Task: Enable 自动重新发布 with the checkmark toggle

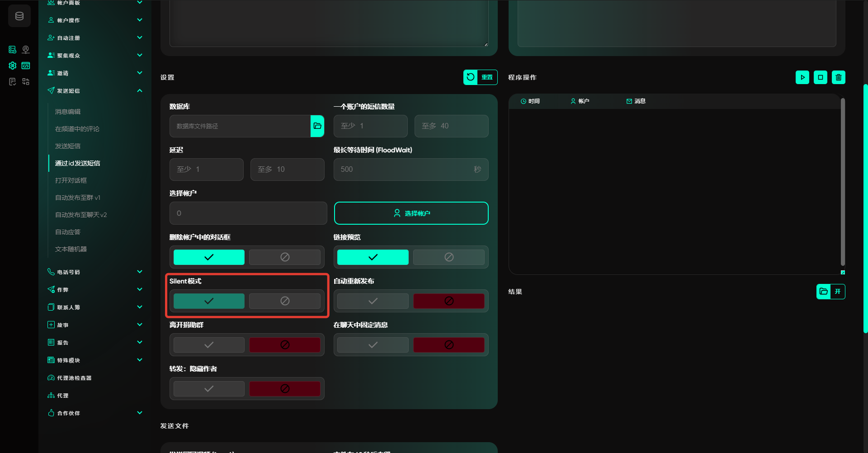Action: pos(373,301)
